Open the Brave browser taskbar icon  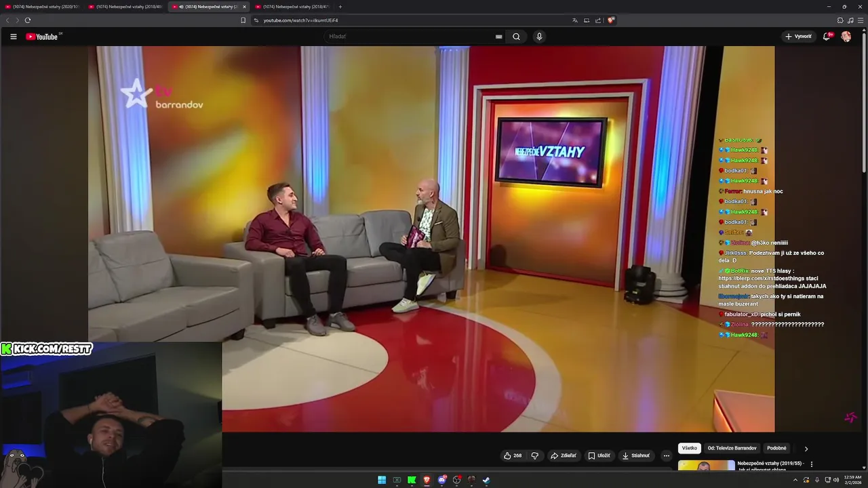427,480
